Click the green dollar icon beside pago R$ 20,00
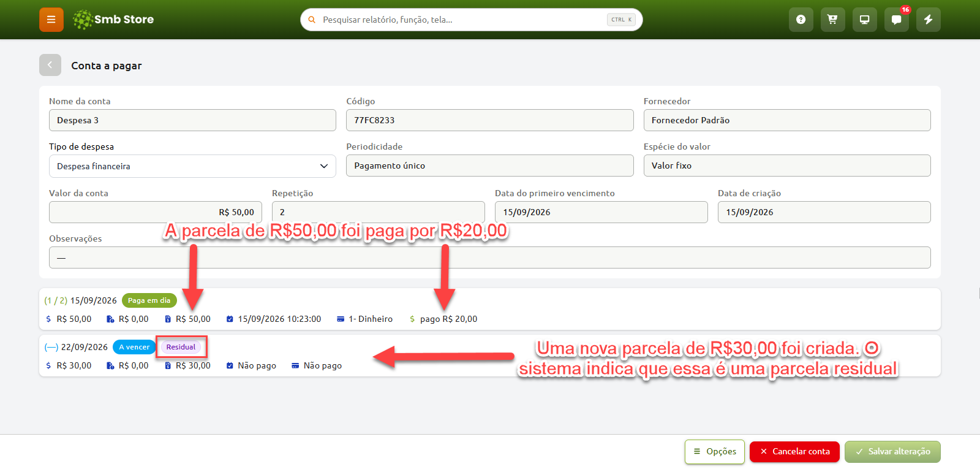 (x=412, y=319)
